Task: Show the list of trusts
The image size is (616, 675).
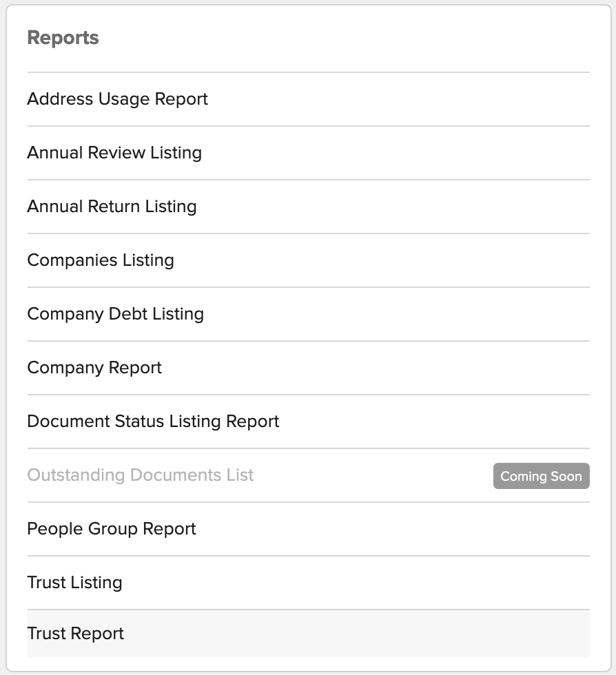Action: pos(309,583)
